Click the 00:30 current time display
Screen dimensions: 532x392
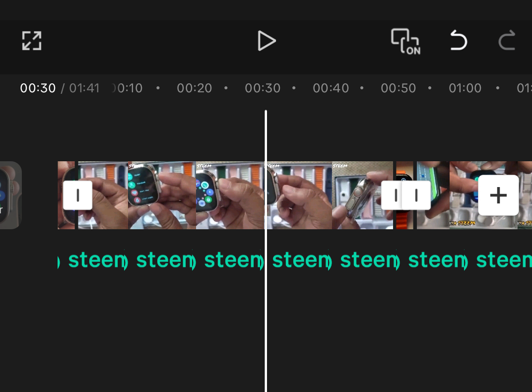click(38, 88)
